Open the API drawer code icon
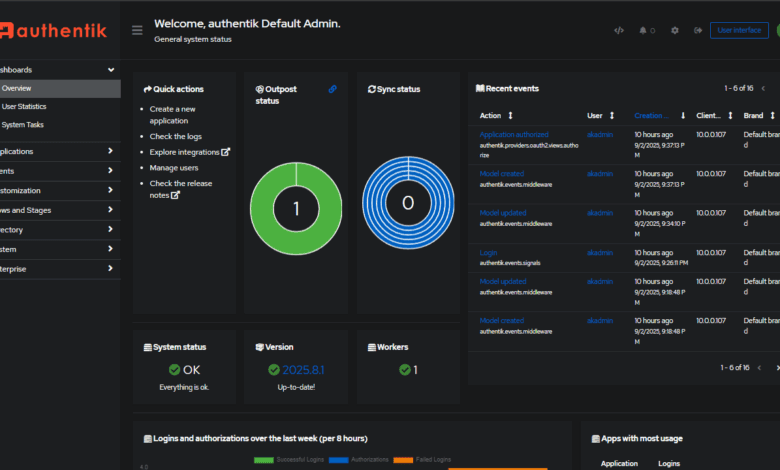 619,30
